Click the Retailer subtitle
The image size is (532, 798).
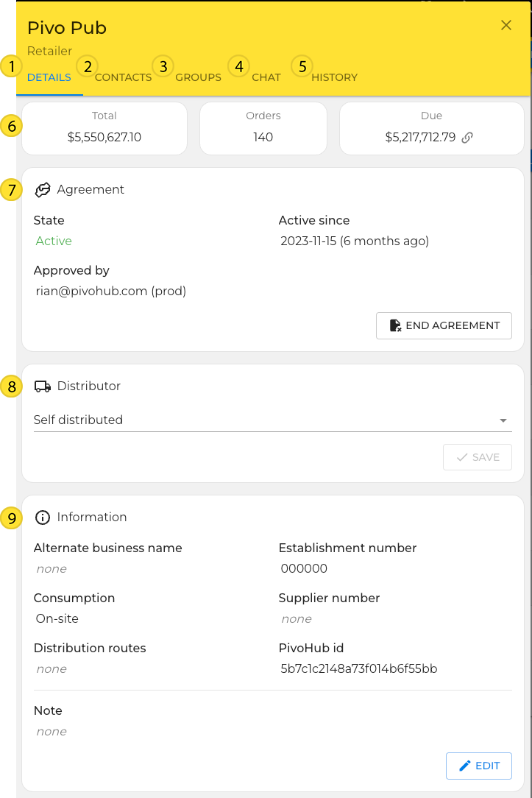click(x=50, y=51)
